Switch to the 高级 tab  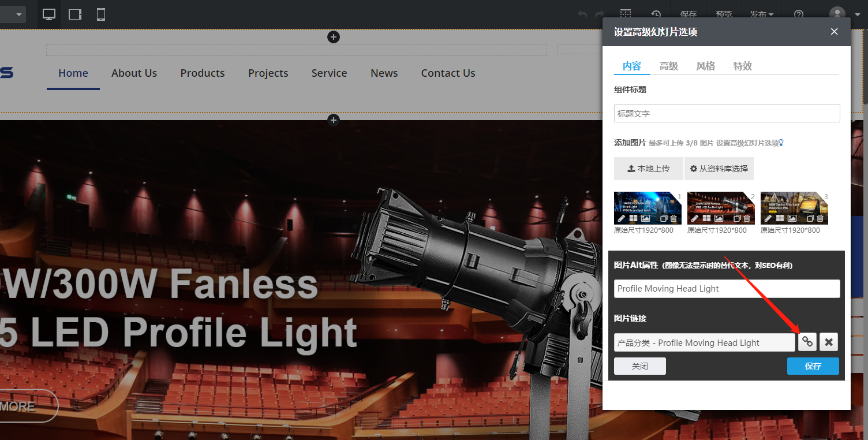tap(669, 66)
